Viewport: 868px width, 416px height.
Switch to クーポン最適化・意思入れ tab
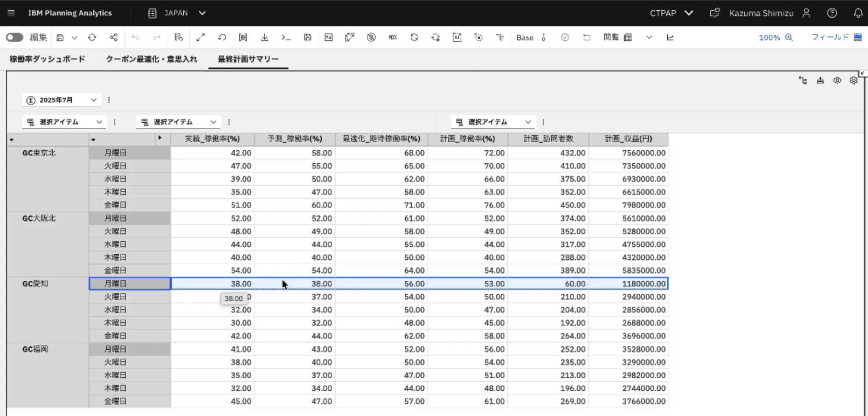tap(151, 59)
